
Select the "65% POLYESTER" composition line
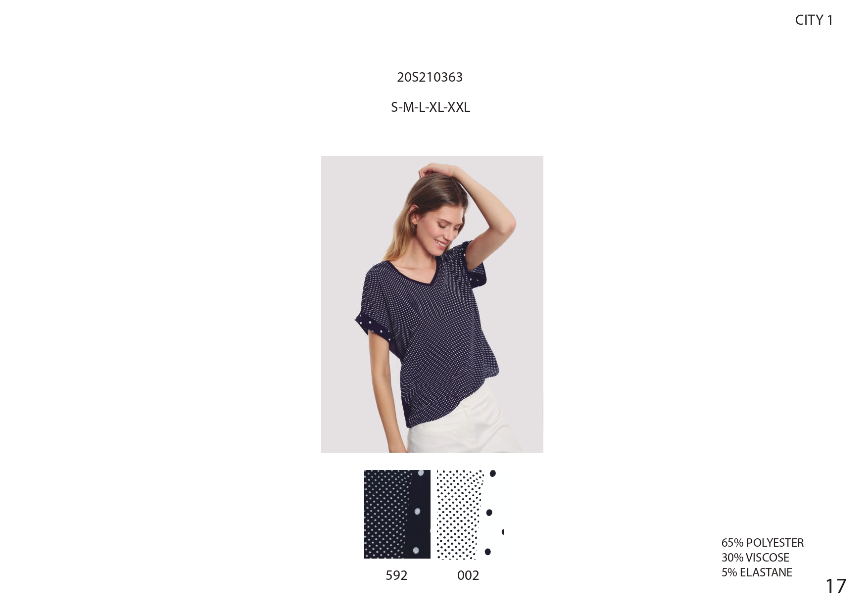(x=763, y=543)
